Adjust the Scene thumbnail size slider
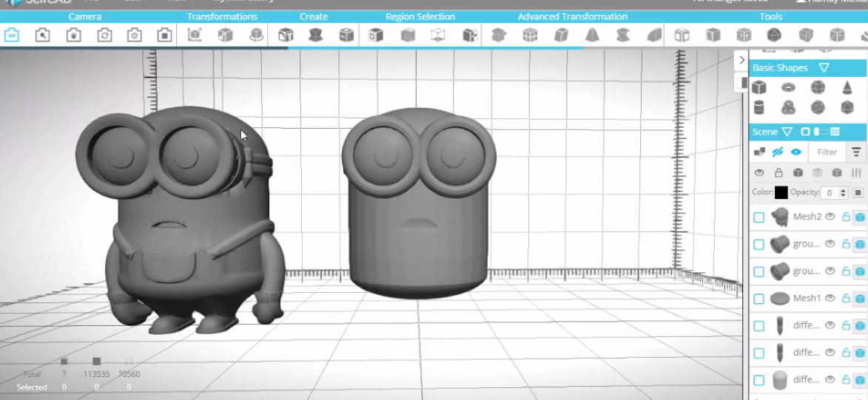Viewport: 868px width, 400px height. [823, 132]
